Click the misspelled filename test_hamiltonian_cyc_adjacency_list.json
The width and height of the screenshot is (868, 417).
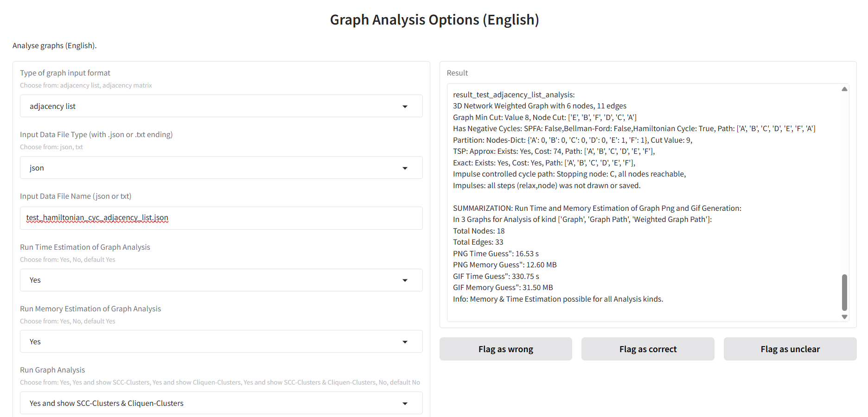[97, 218]
